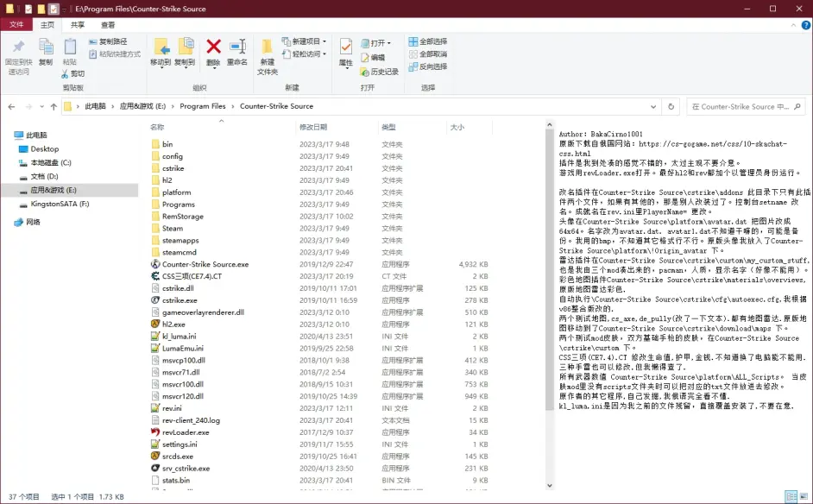Screen dimensions: 813x504
Task: Expand the 新建项目 (New item) dropdown
Action: (x=306, y=41)
